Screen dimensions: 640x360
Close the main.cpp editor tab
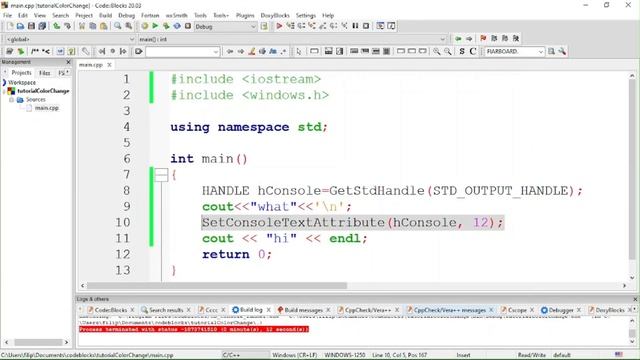(x=109, y=65)
